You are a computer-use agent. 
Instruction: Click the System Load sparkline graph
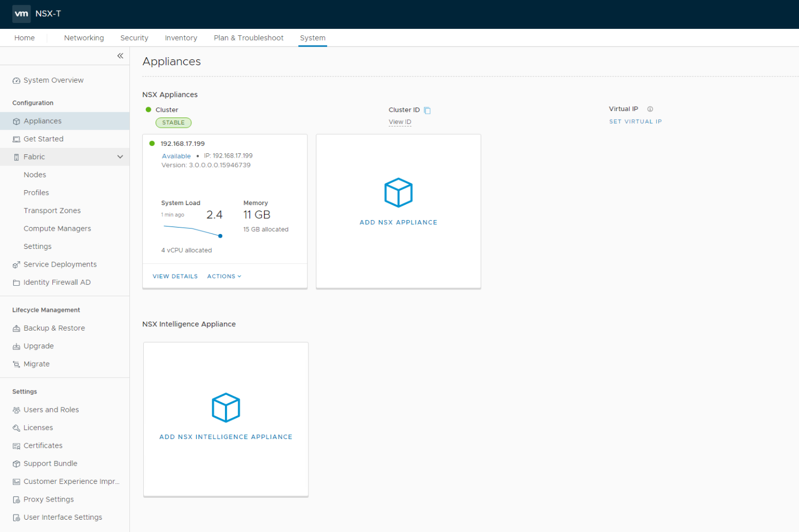pyautogui.click(x=190, y=231)
